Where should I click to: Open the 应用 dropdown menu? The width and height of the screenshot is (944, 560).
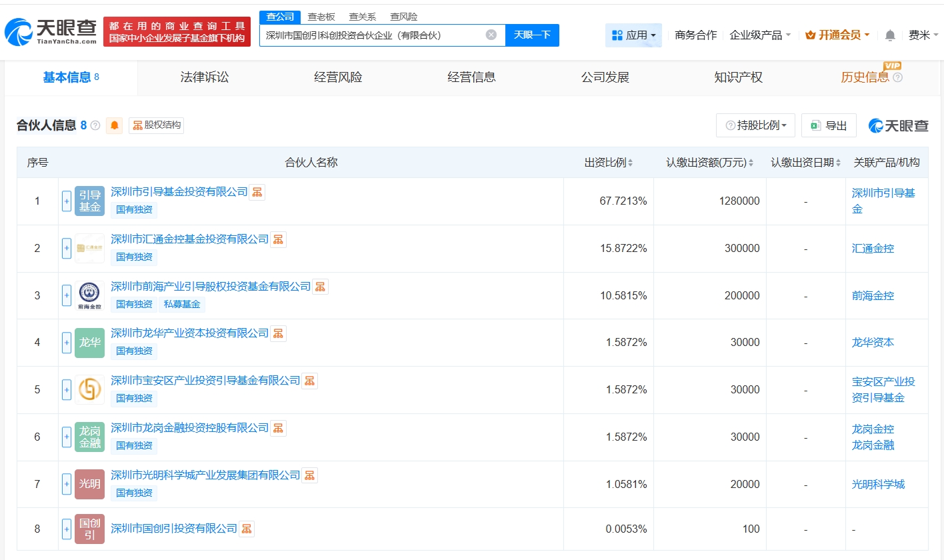tap(633, 35)
